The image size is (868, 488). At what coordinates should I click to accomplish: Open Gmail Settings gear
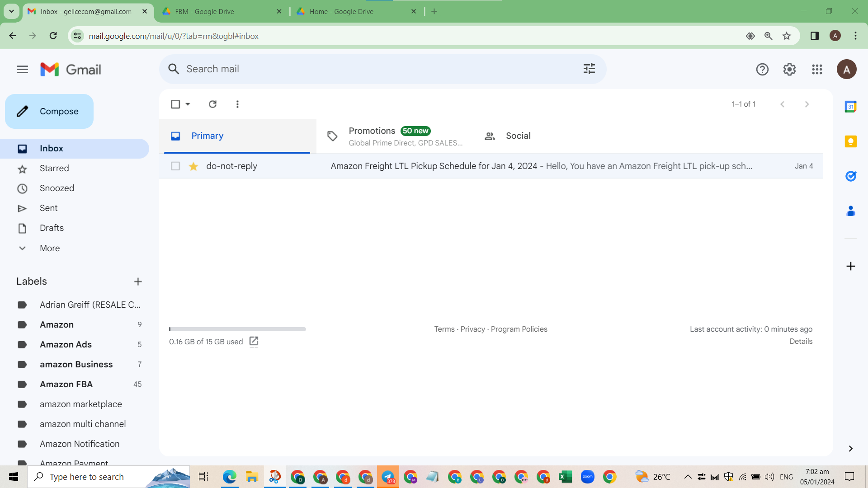pos(789,69)
